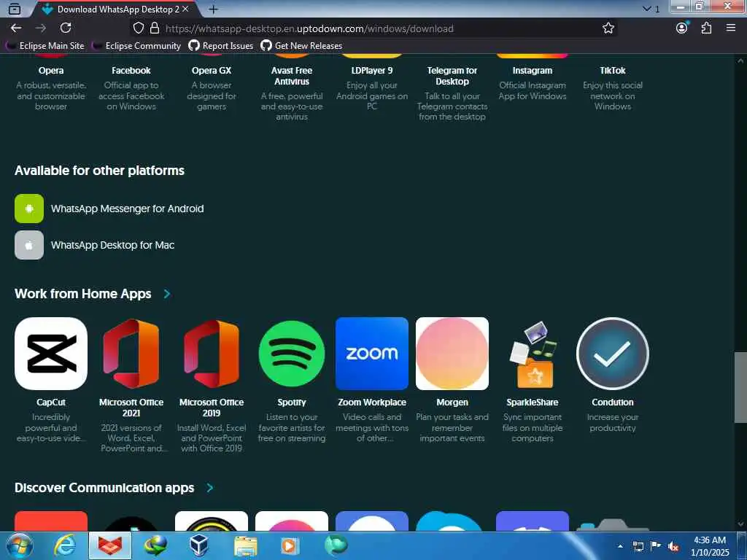Open the Report Issues bookmark
This screenshot has width=747, height=560.
point(221,46)
